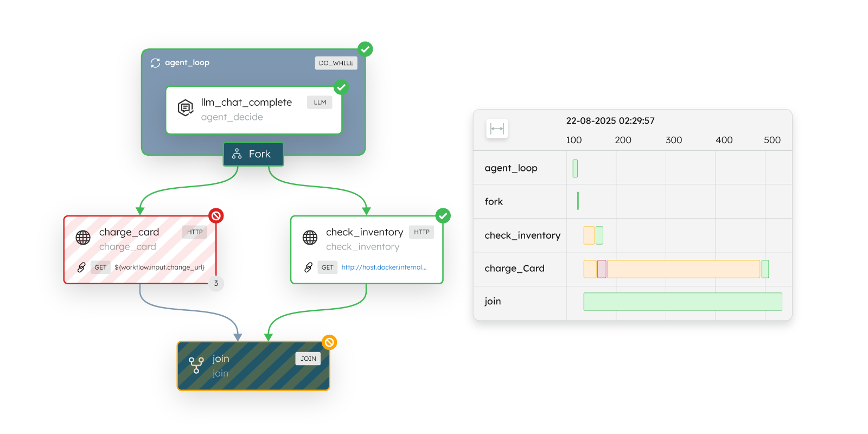
Task: Click the LLM type tag
Action: pyautogui.click(x=320, y=102)
